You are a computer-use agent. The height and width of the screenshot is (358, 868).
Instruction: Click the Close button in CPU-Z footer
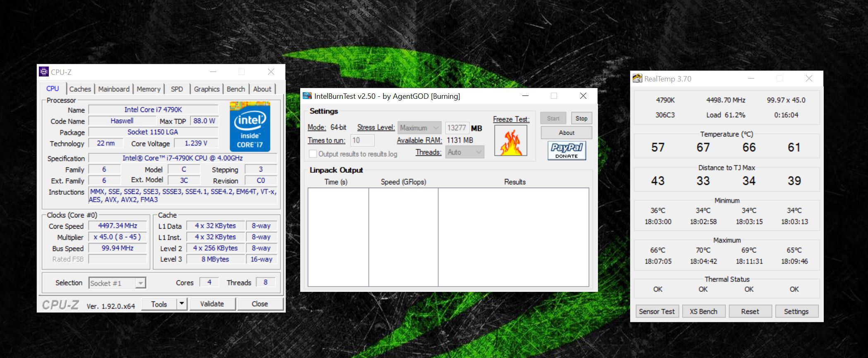260,304
